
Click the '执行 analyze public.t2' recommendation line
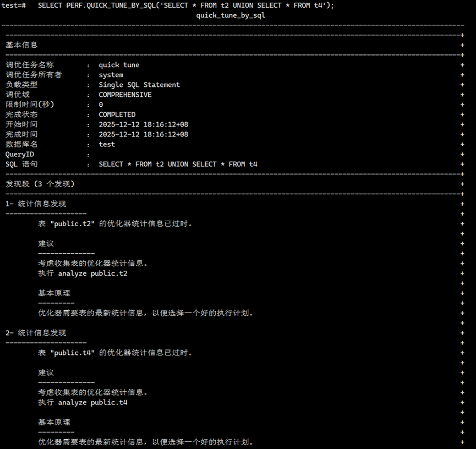83,273
